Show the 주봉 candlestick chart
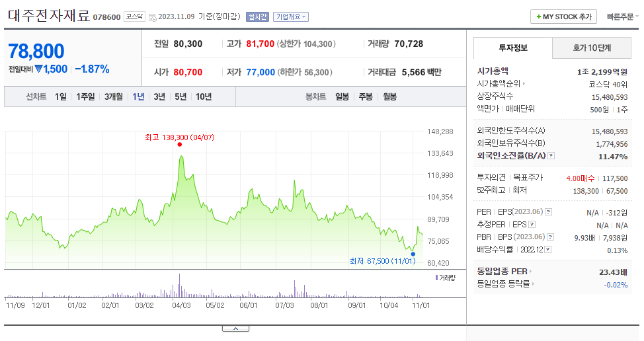644x341 pixels. point(366,97)
